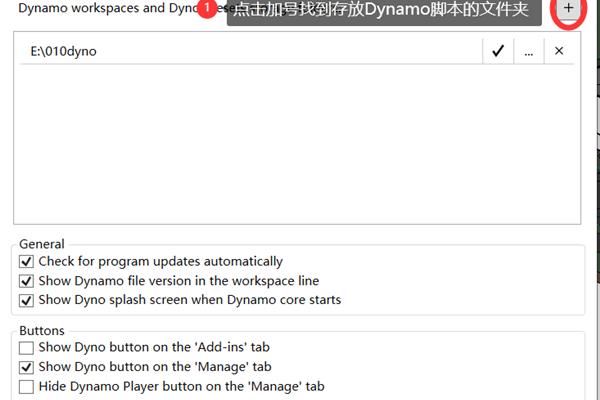Confirm the E:\010dyno folder with checkmark
The image size is (600, 400).
pos(498,51)
